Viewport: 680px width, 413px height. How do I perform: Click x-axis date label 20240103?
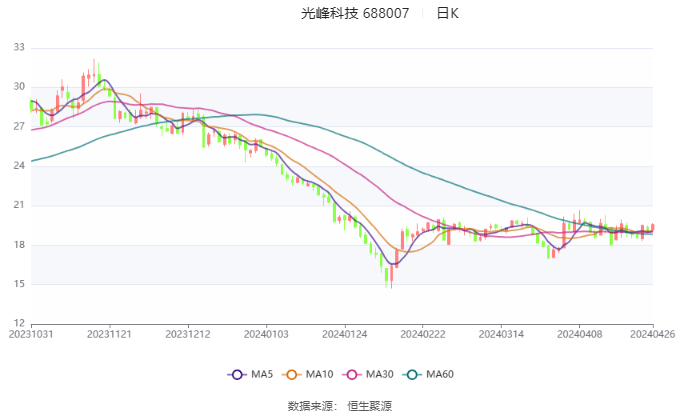pyautogui.click(x=266, y=334)
